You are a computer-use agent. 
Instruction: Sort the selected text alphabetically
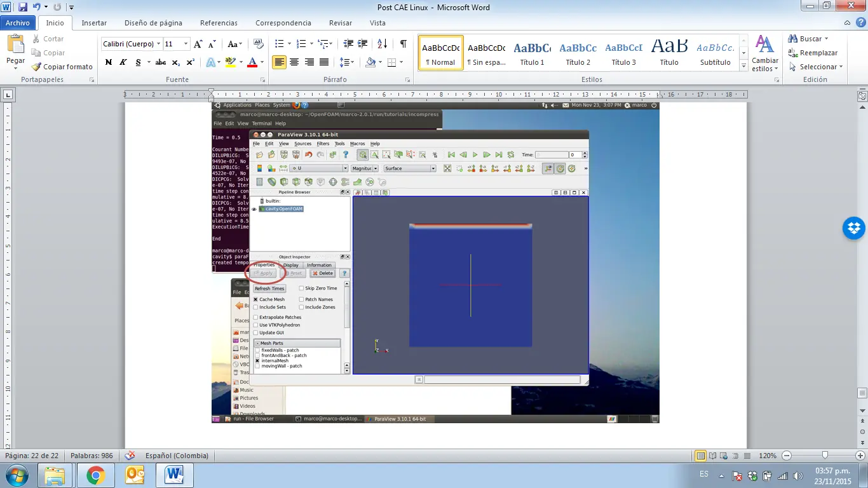pos(382,44)
